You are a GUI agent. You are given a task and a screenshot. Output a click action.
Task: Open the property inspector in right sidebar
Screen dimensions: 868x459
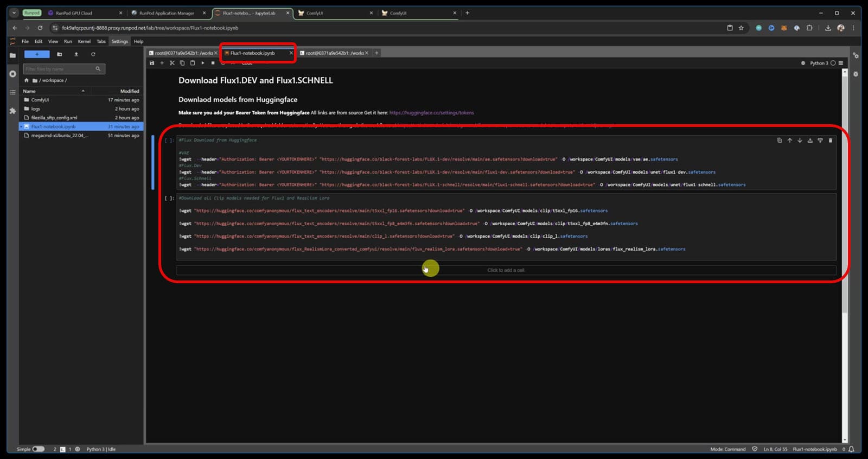(x=856, y=55)
